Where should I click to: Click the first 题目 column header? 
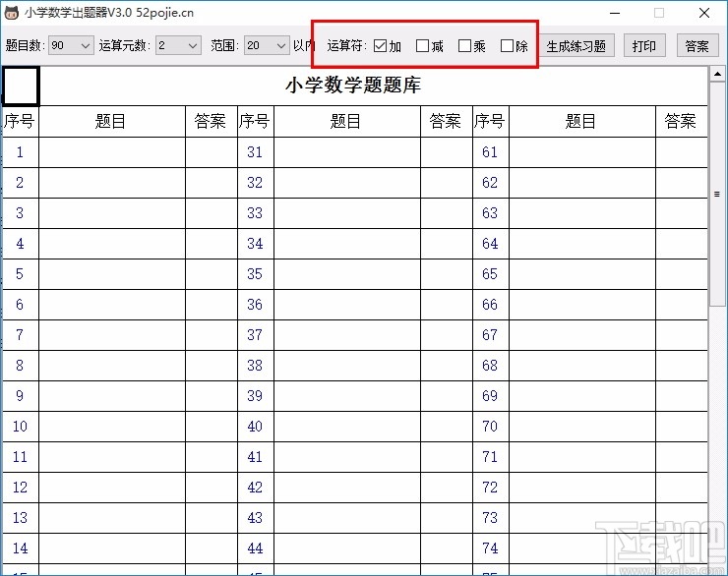point(112,122)
